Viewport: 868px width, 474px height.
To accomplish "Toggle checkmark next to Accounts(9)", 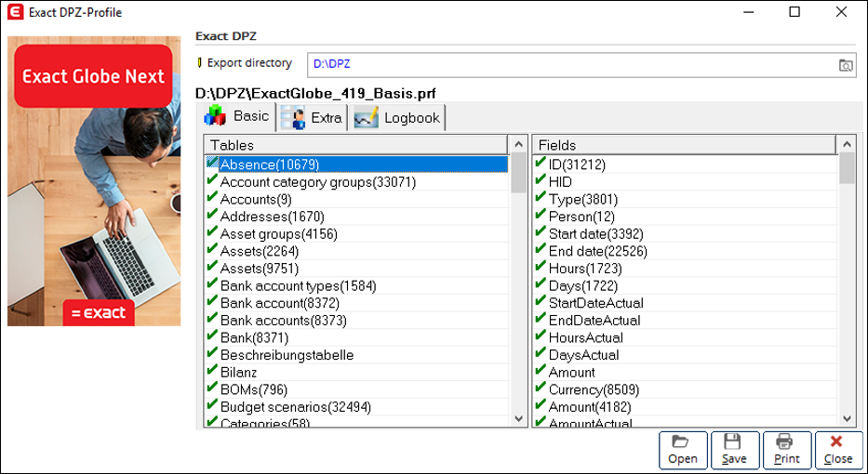I will (x=212, y=197).
